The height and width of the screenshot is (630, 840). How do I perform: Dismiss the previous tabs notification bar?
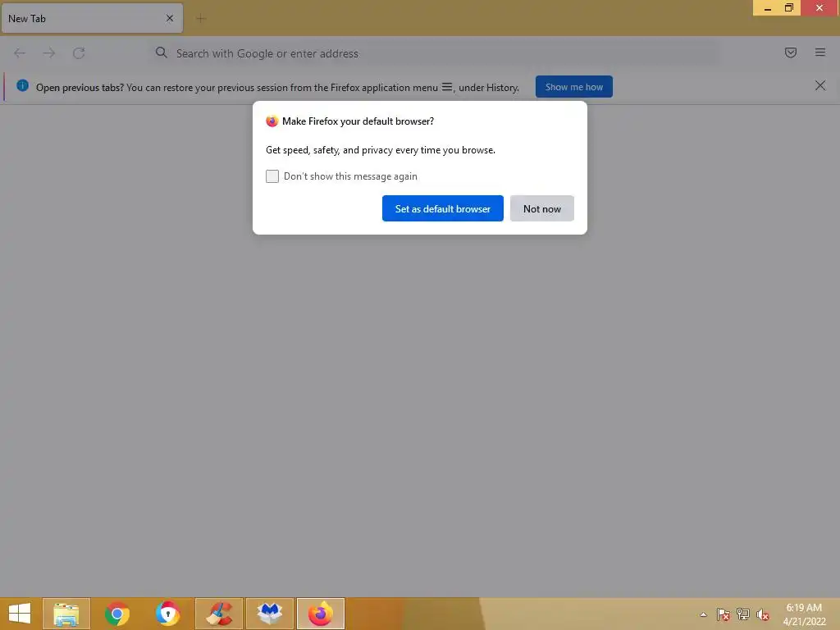click(820, 85)
